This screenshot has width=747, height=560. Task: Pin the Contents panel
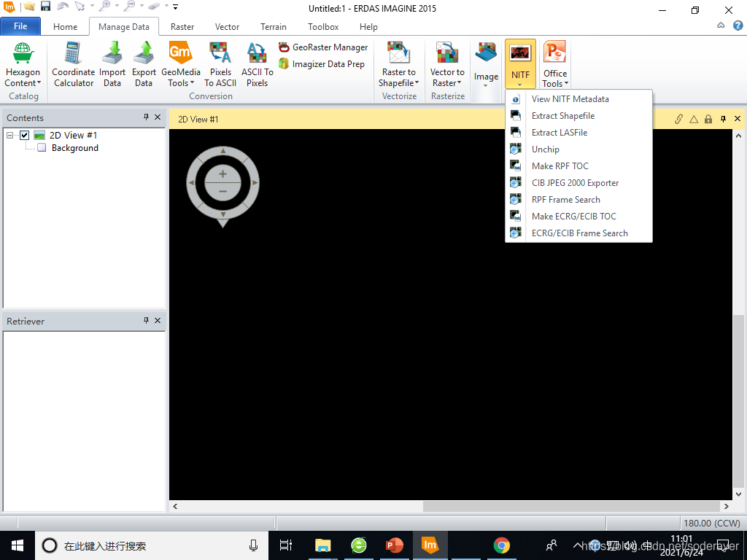tap(146, 117)
